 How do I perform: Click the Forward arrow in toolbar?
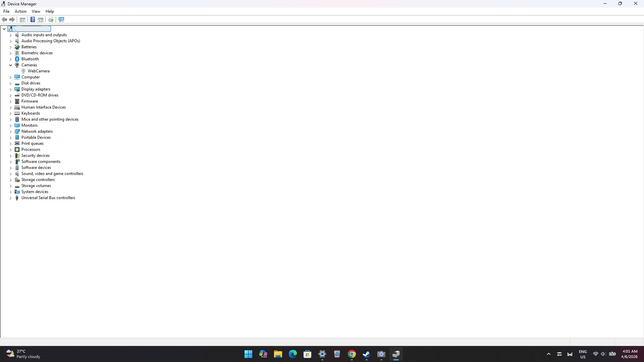[x=12, y=19]
